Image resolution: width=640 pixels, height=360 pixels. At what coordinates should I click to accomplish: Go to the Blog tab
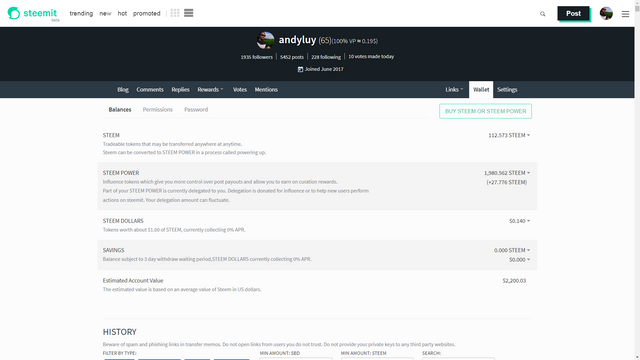(123, 89)
